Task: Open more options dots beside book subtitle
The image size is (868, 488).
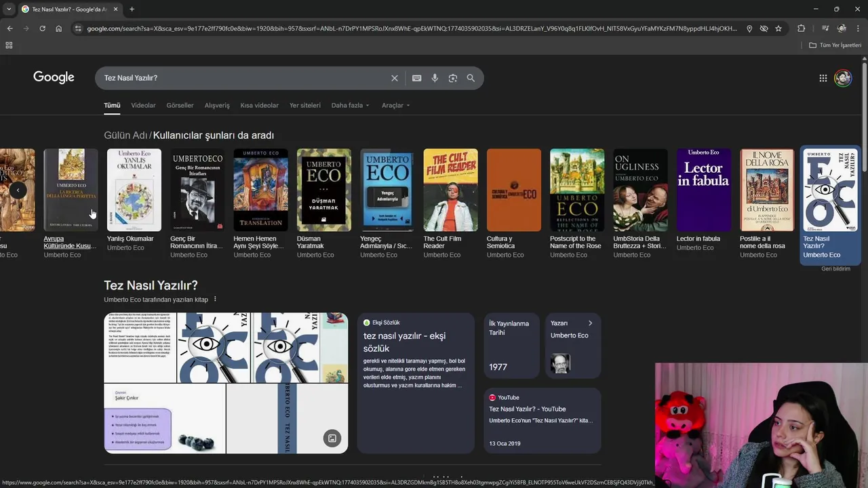Action: (215, 299)
